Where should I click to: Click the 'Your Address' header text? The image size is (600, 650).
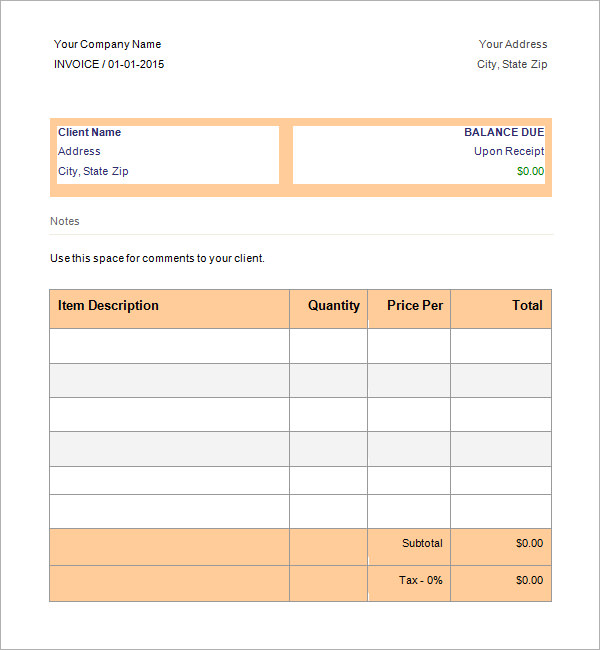coord(513,44)
